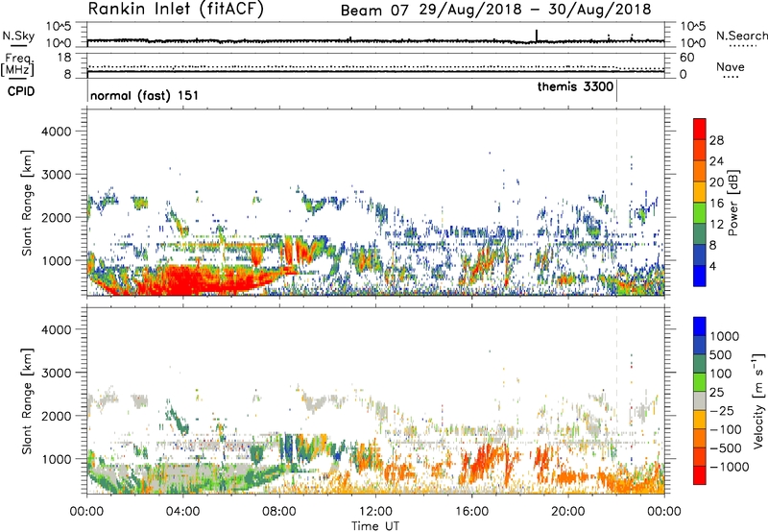Click the 'Power [dB]' color bar label
768x532 pixels.
(732, 203)
